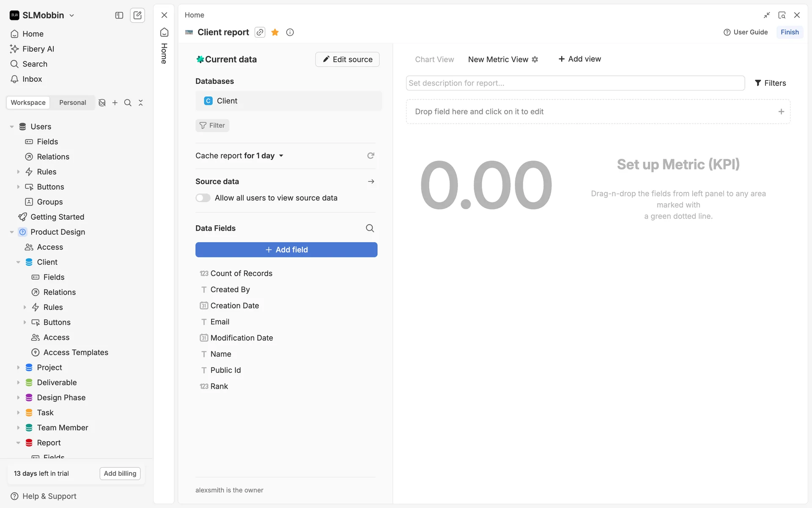This screenshot has width=812, height=508.
Task: Collapse the Client database tree node
Action: [18, 262]
